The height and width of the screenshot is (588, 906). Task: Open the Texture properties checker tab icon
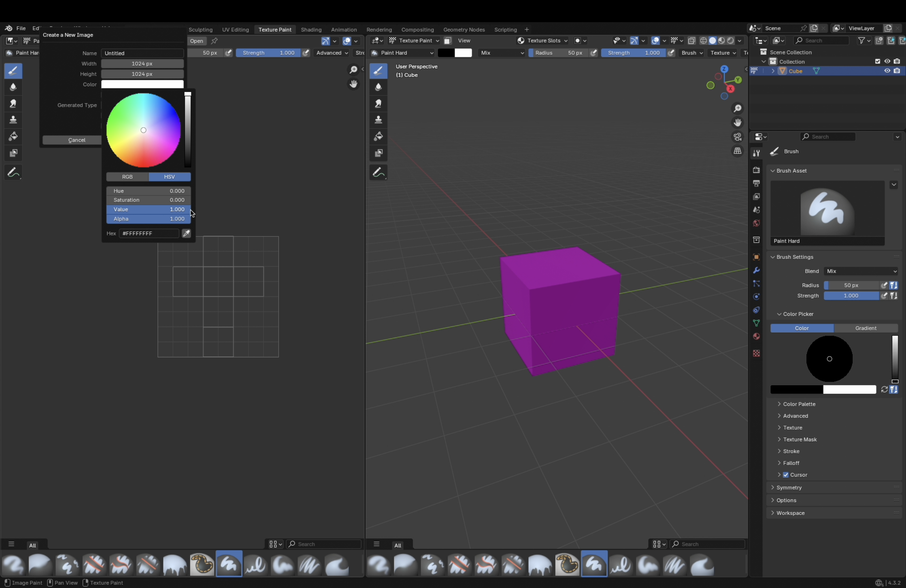click(756, 353)
